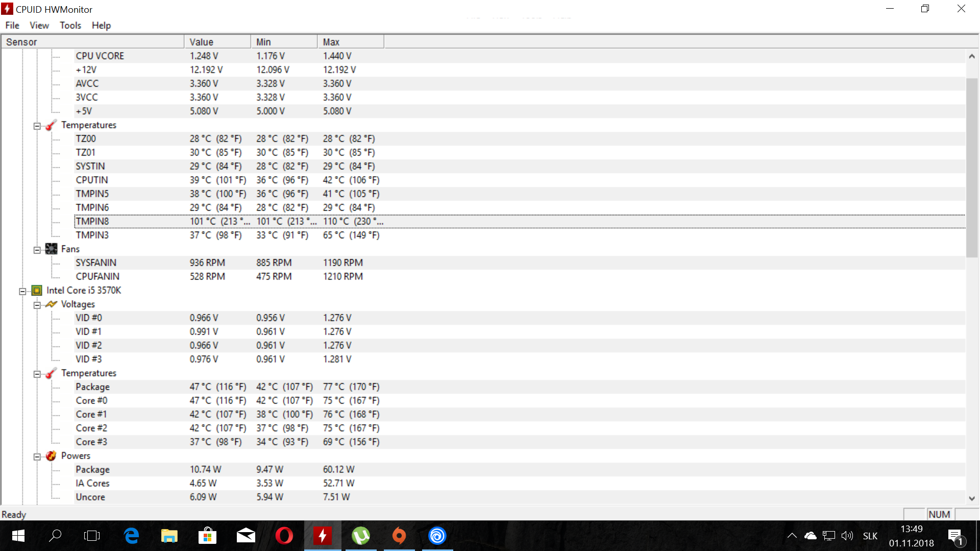Image resolution: width=980 pixels, height=551 pixels.
Task: Open Opera browser from the taskbar
Action: [284, 536]
